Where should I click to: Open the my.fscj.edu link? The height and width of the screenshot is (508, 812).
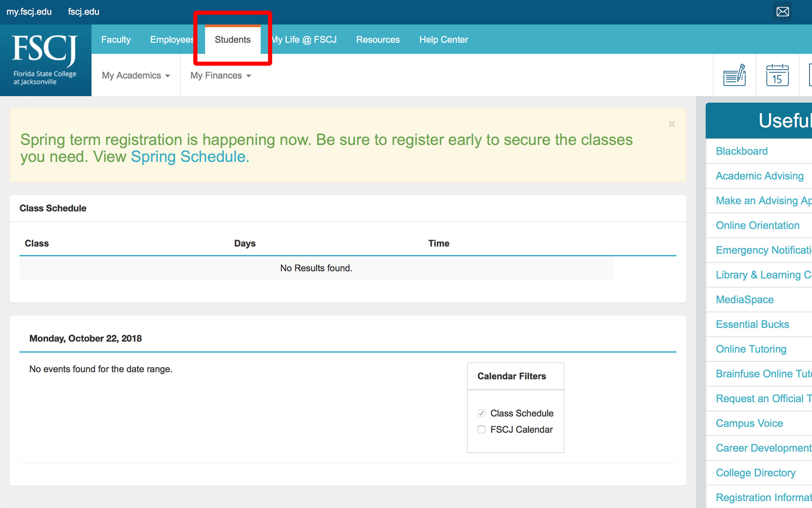click(29, 12)
